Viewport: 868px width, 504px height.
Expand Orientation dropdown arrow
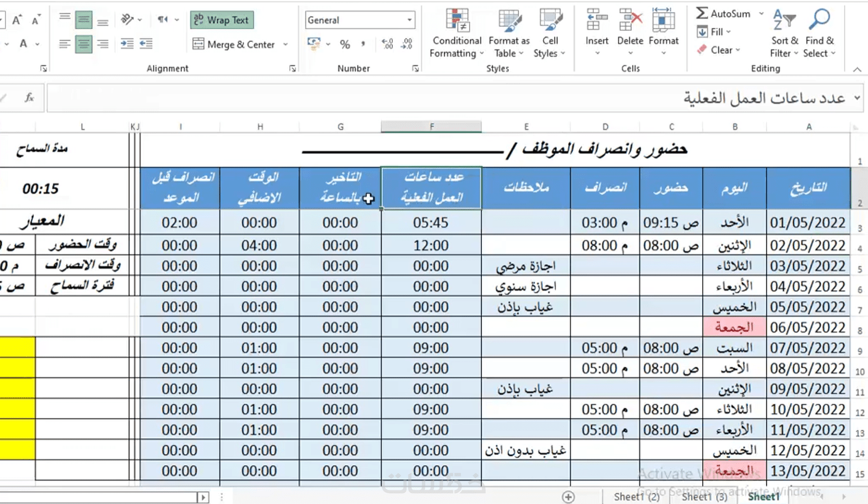[x=140, y=20]
